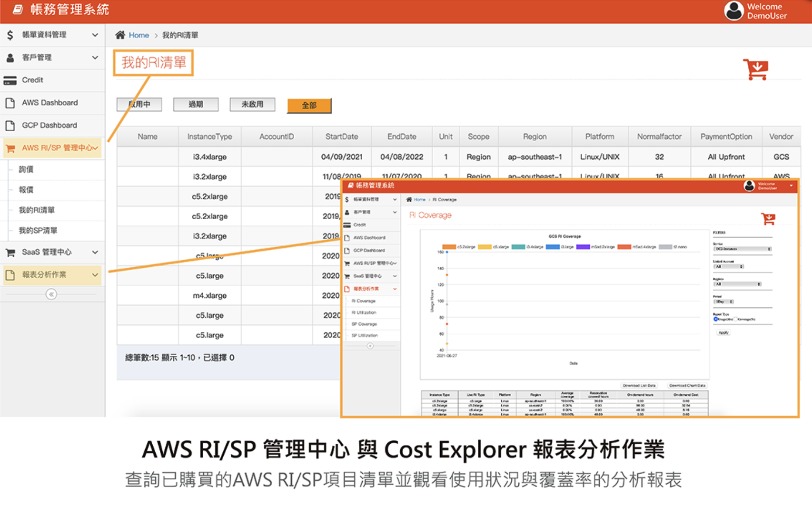Viewport: 812px width, 507px height.
Task: Click the Home link in the main breadcrumb
Action: pyautogui.click(x=139, y=35)
